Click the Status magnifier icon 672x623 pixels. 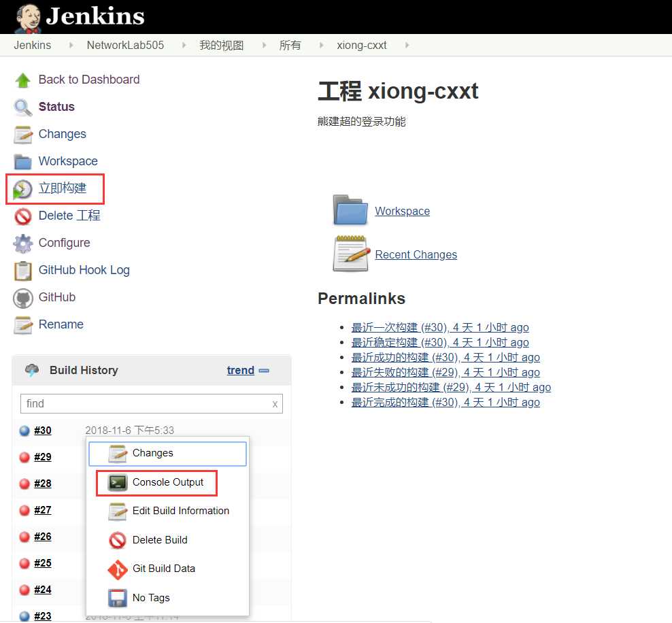(22, 107)
